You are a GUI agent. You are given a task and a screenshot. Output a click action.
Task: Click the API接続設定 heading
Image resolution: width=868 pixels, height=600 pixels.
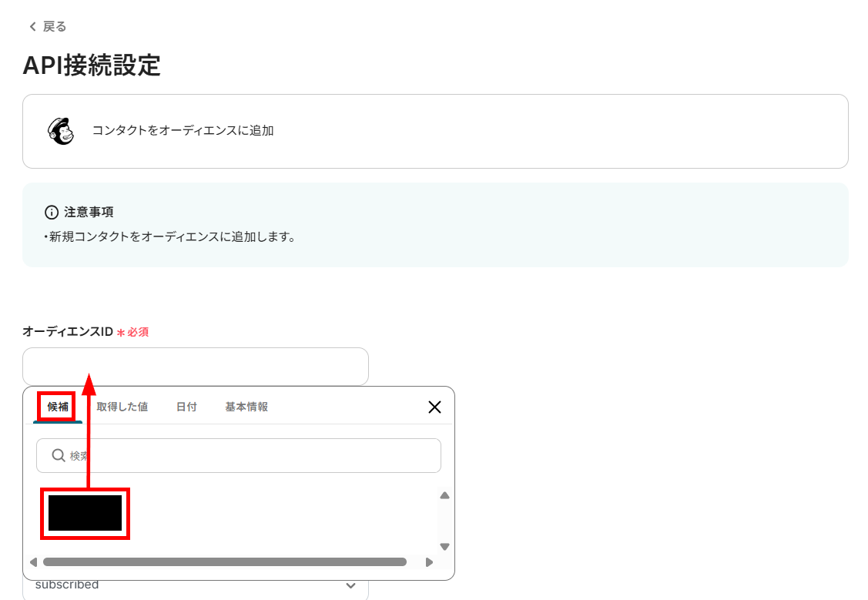click(92, 65)
